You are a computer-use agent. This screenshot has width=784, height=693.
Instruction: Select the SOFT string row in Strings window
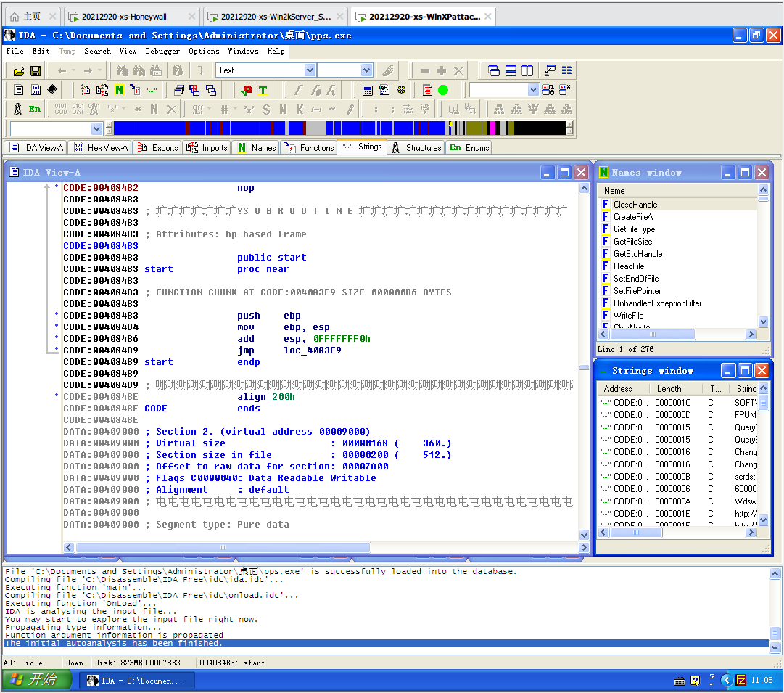679,402
